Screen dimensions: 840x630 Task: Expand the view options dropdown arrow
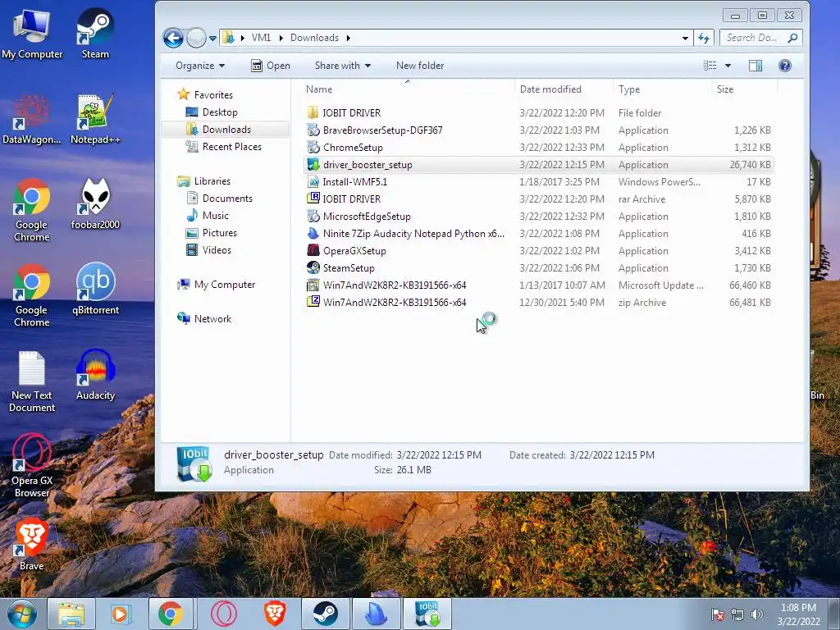(728, 66)
